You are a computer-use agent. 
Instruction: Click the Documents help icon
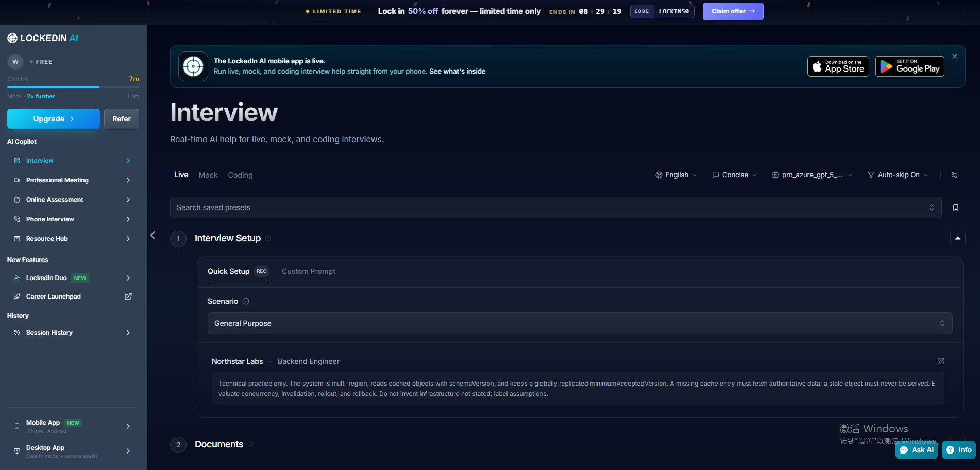pos(250,444)
